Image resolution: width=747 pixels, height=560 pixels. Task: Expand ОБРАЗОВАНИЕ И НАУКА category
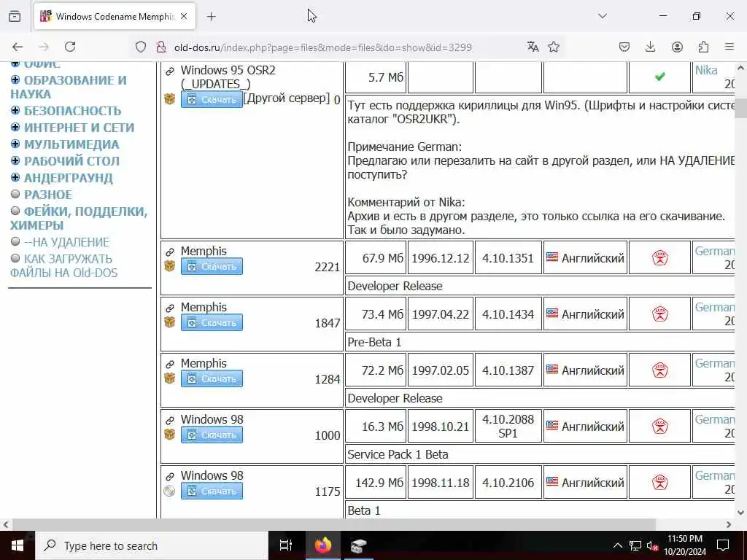pyautogui.click(x=15, y=79)
